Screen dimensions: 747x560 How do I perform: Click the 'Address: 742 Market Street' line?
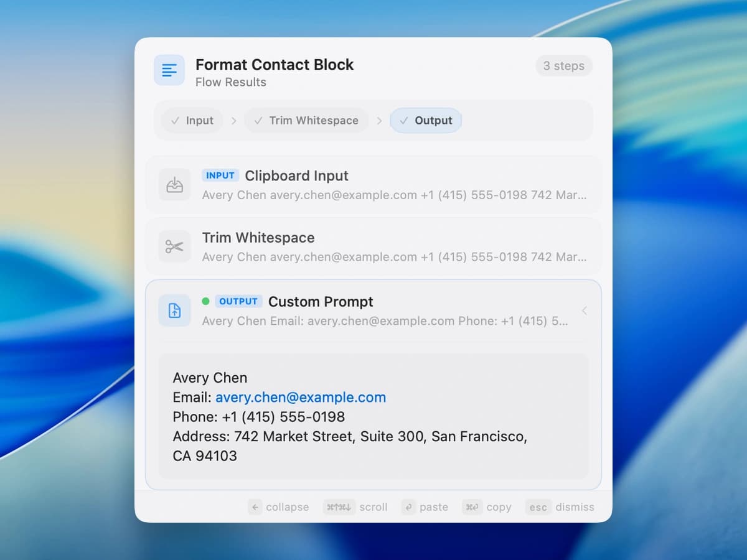pyautogui.click(x=350, y=437)
